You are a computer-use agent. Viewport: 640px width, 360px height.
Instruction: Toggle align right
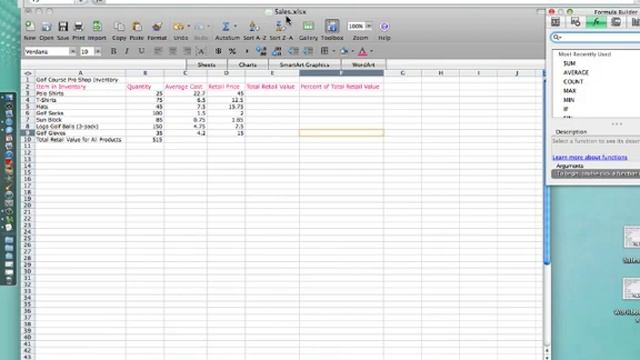[x=187, y=51]
